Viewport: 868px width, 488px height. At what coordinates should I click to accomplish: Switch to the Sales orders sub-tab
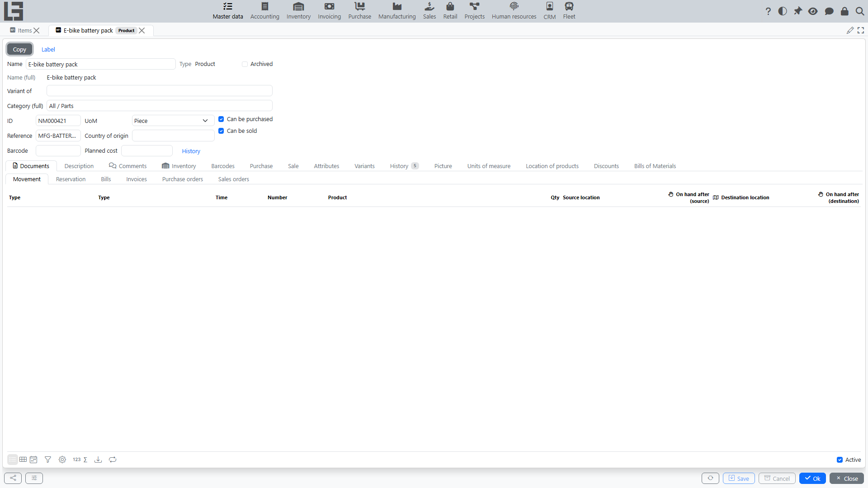pos(234,179)
